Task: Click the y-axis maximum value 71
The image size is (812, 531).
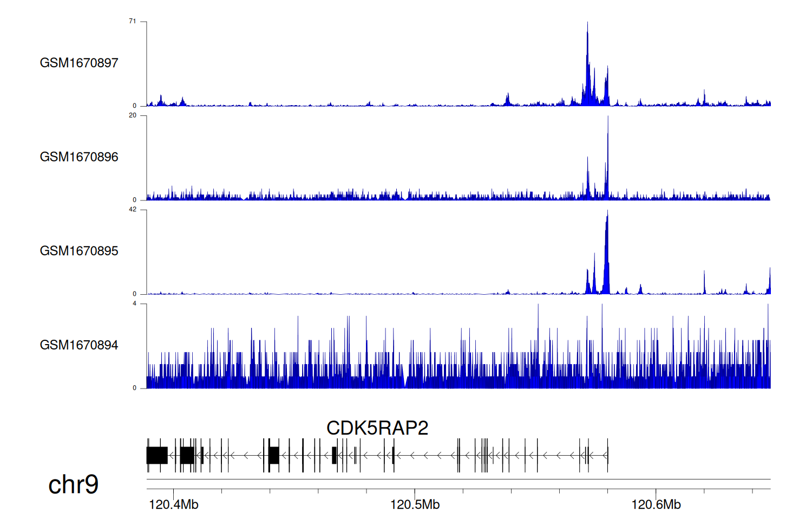Action: pos(133,21)
